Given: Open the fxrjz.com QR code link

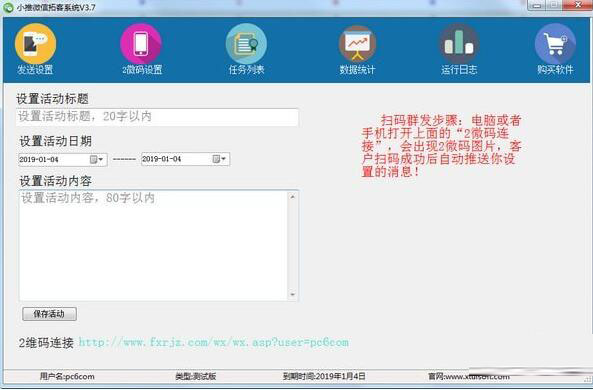Looking at the screenshot, I should 214,342.
